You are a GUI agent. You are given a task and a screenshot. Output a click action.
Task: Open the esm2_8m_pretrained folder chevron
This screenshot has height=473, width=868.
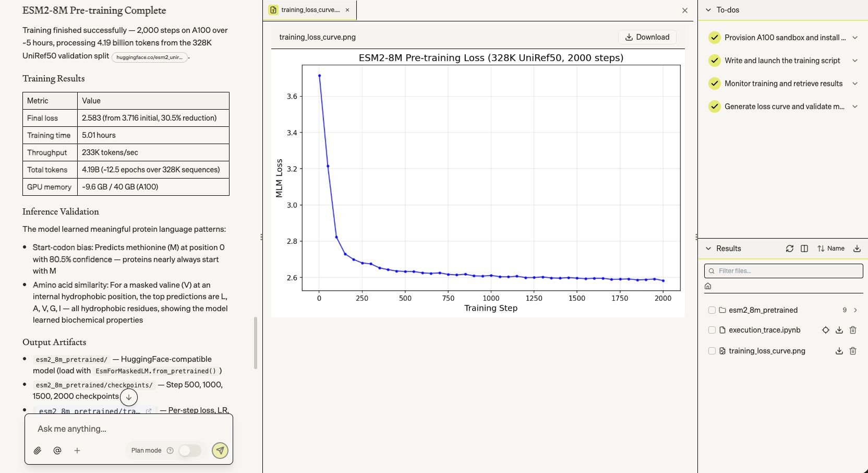(855, 310)
